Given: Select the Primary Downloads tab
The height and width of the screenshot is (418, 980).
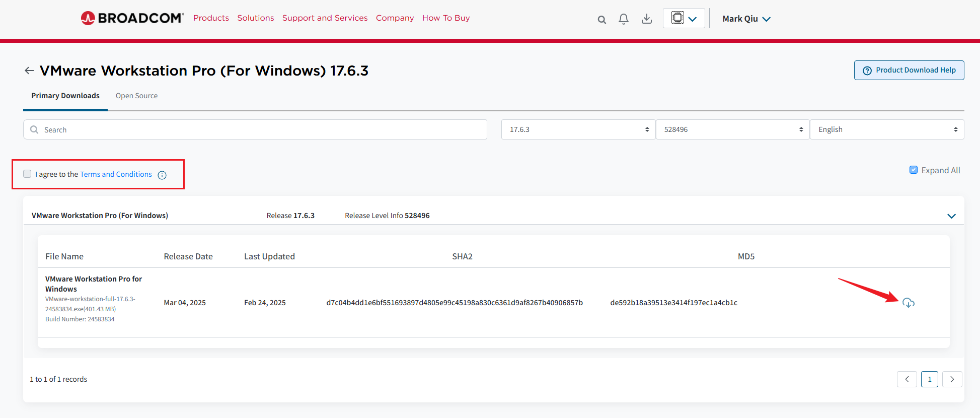Looking at the screenshot, I should click(x=65, y=96).
